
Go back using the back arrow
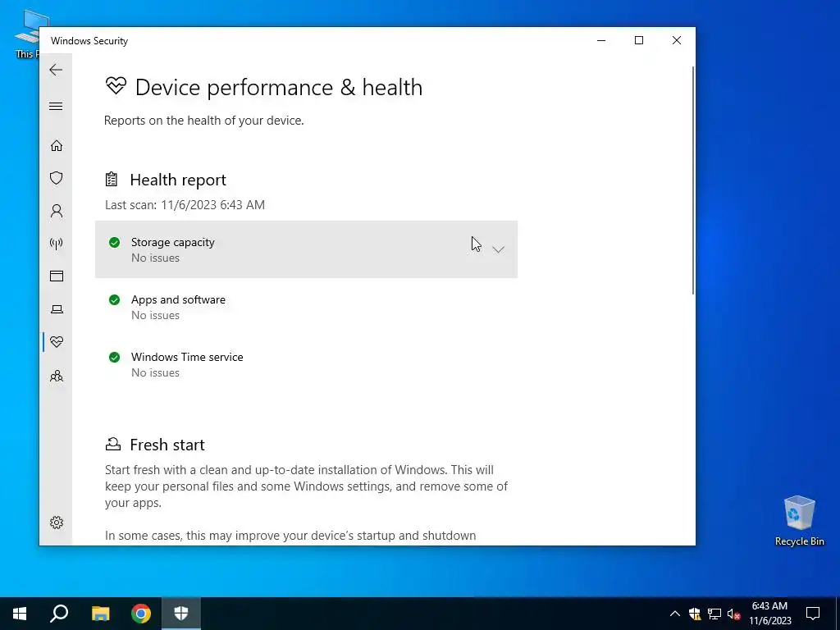pos(56,70)
